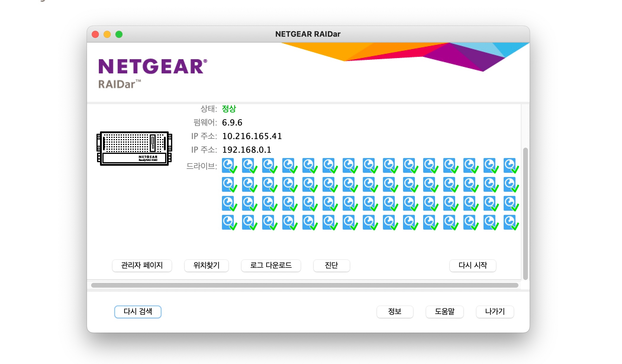This screenshot has width=622, height=364.
Task: Exit with the 나가기 button
Action: [x=495, y=312]
